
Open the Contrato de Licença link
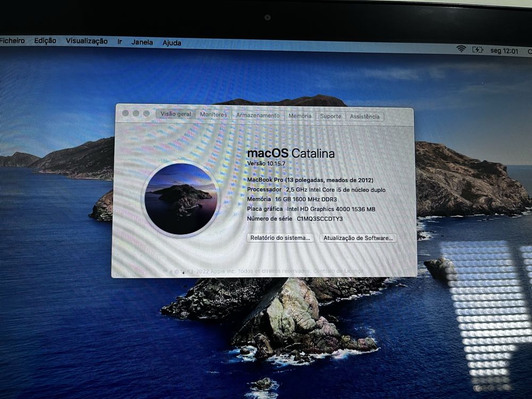pyautogui.click(x=338, y=271)
